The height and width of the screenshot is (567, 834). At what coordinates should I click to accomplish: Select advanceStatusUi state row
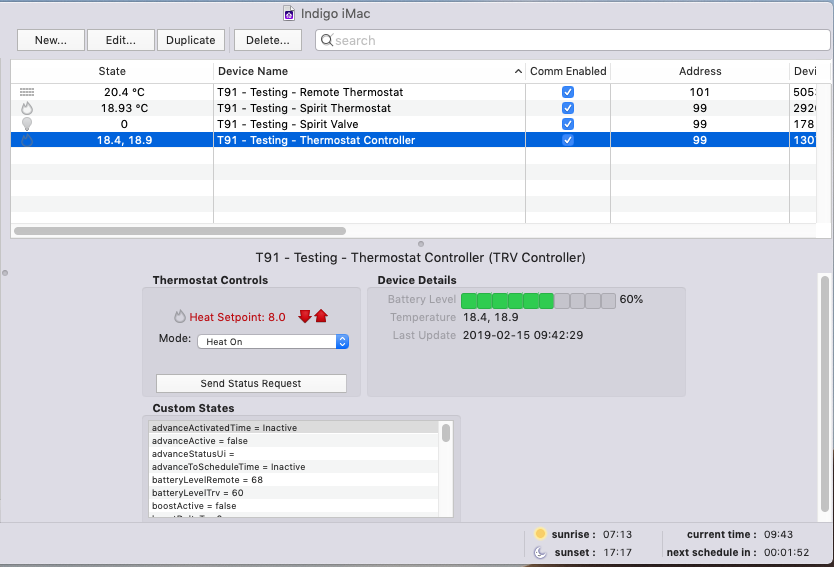point(294,454)
